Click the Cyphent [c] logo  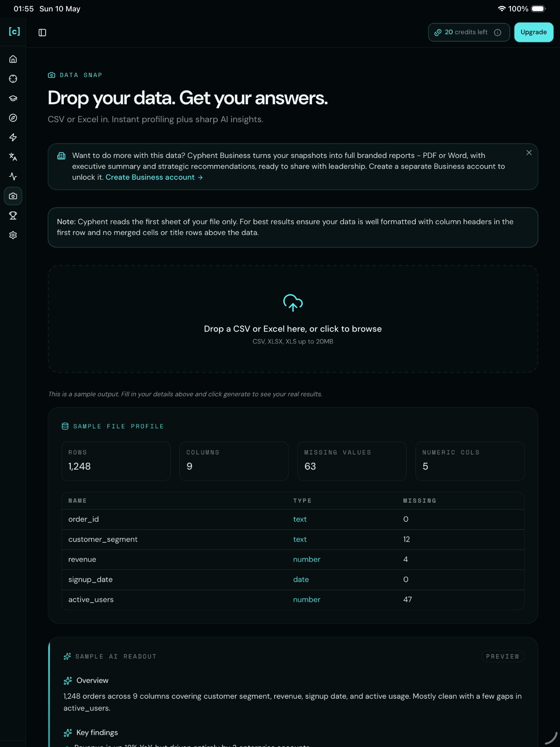(14, 32)
